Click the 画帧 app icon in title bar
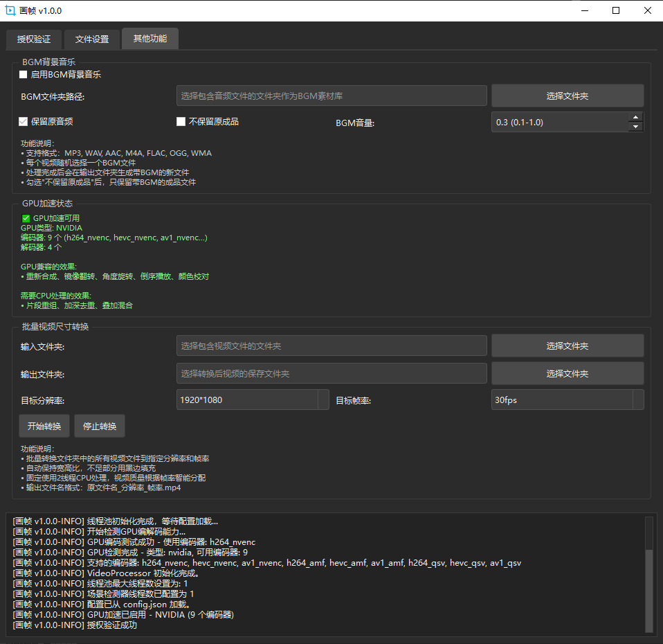This screenshot has height=644, width=663. 10,10
